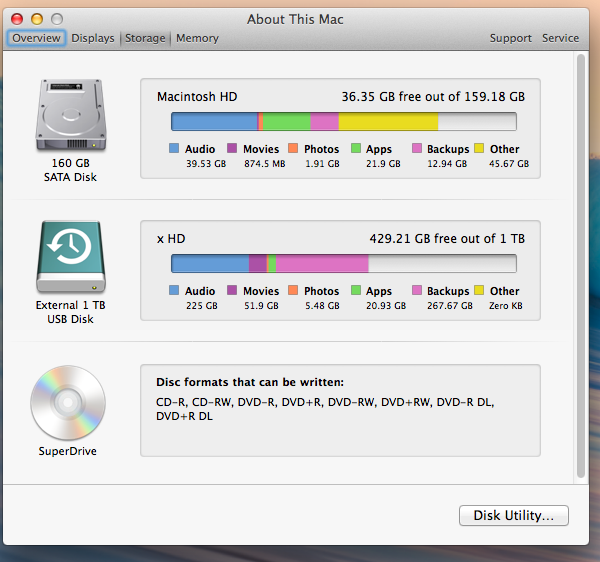Click Macintosh HD Photos orange legend swatch
This screenshot has height=562, width=600.
coord(293,148)
